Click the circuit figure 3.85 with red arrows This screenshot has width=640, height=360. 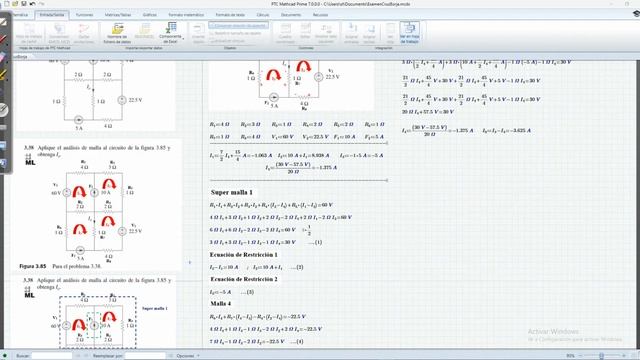(96, 211)
